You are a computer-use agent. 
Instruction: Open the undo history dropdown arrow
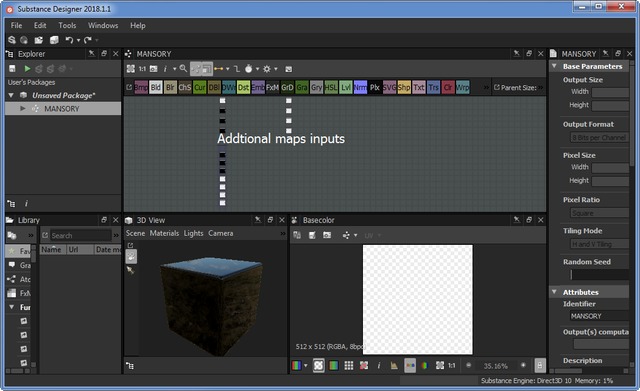78,40
